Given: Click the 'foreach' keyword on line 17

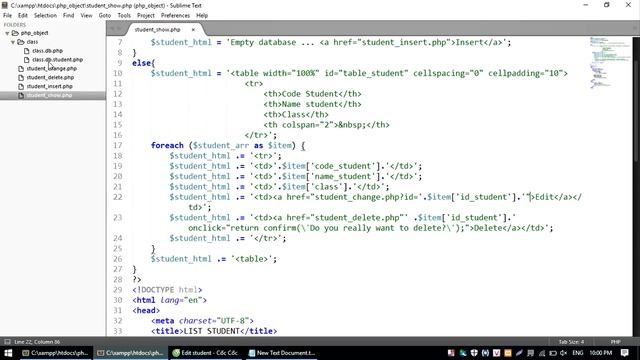Looking at the screenshot, I should pyautogui.click(x=167, y=146).
